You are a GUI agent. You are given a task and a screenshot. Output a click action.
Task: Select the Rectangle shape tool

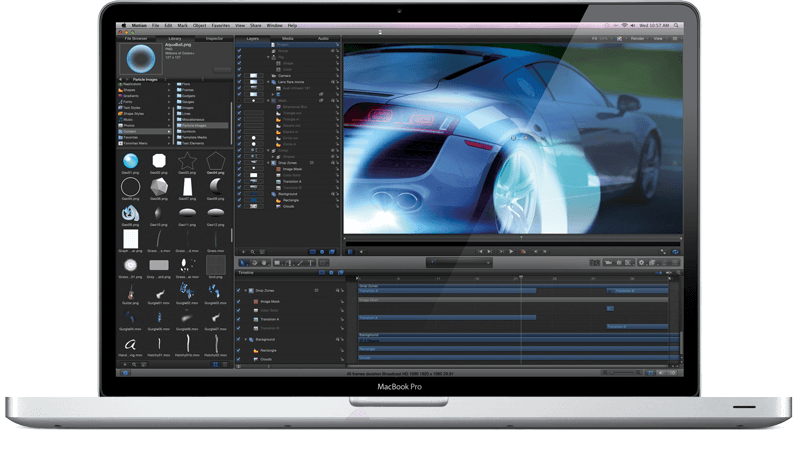click(x=277, y=263)
